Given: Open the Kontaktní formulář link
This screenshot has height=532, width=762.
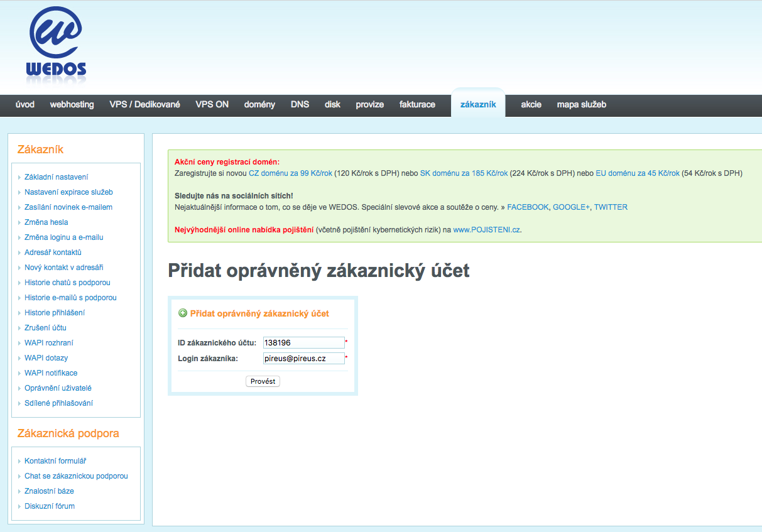Looking at the screenshot, I should 55,461.
